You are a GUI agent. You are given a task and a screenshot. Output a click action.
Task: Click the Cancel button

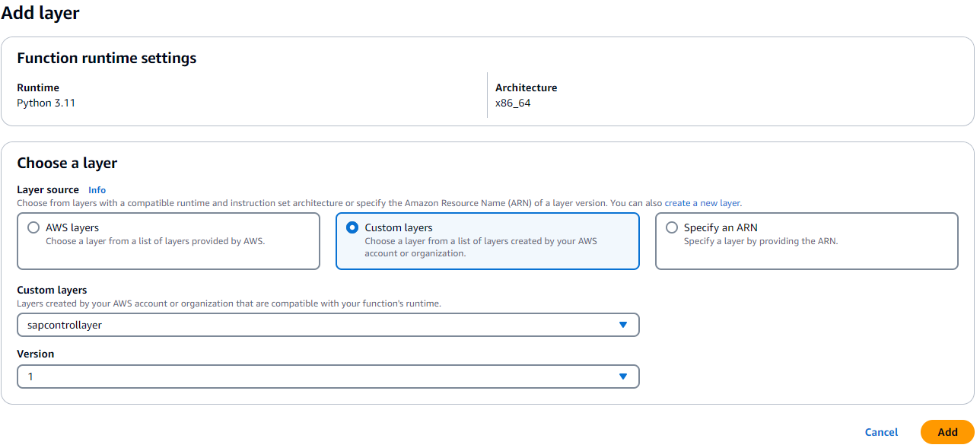click(881, 432)
